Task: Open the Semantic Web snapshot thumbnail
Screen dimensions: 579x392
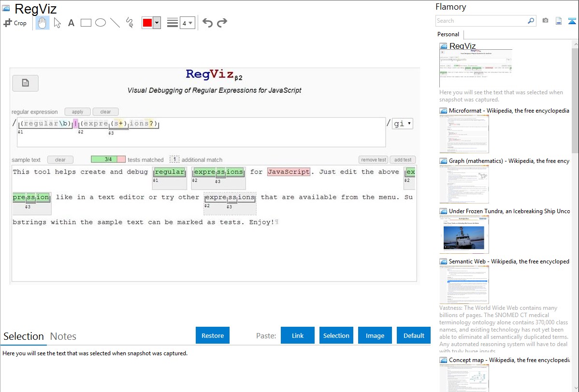Action: click(x=464, y=285)
